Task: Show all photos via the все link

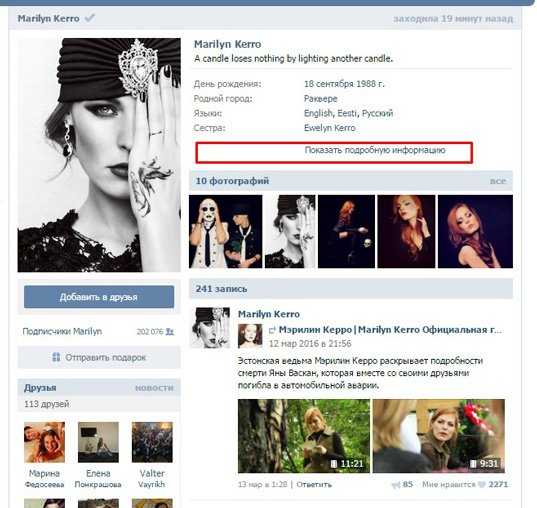Action: coord(498,181)
